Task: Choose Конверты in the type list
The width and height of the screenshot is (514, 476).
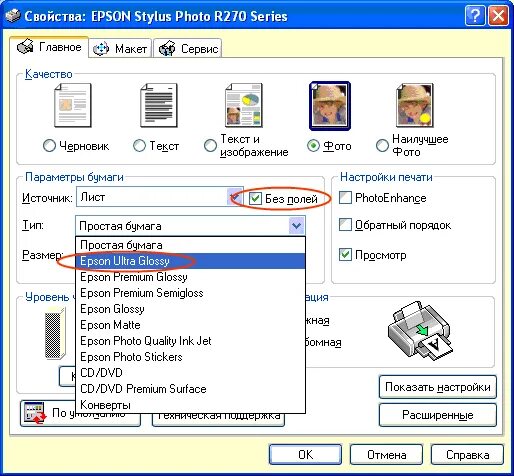Action: click(x=191, y=405)
